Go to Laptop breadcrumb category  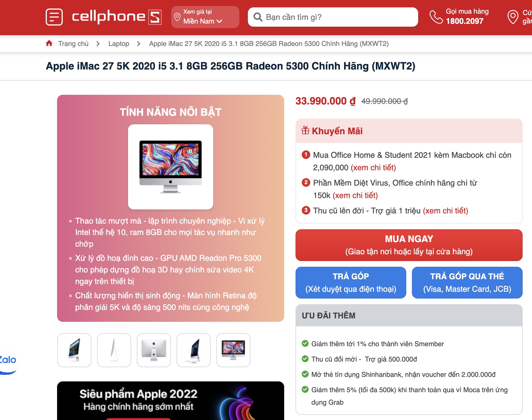(119, 44)
